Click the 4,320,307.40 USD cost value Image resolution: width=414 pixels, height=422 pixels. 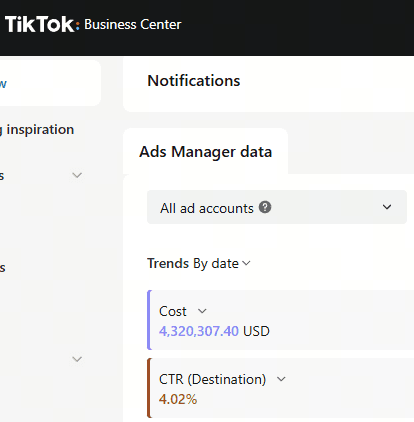pyautogui.click(x=214, y=331)
